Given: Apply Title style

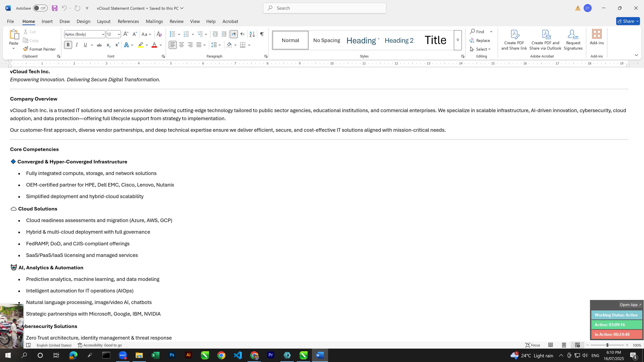Looking at the screenshot, I should pyautogui.click(x=435, y=40).
